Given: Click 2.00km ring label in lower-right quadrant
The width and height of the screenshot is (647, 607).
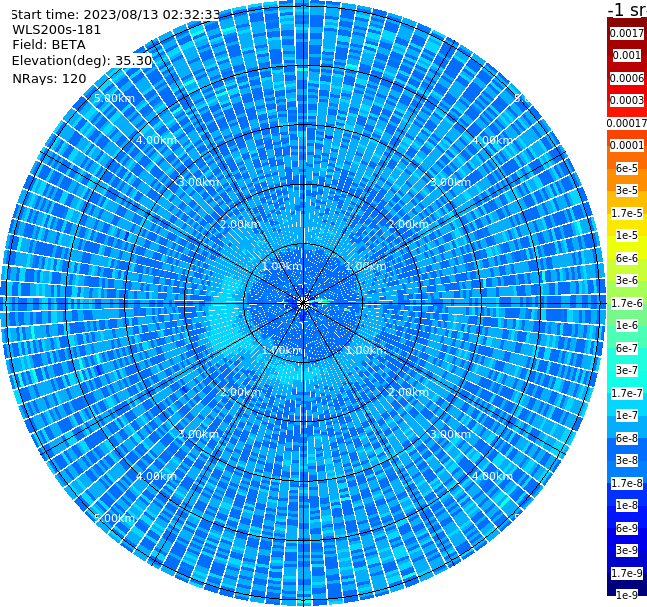Looking at the screenshot, I should pos(409,392).
